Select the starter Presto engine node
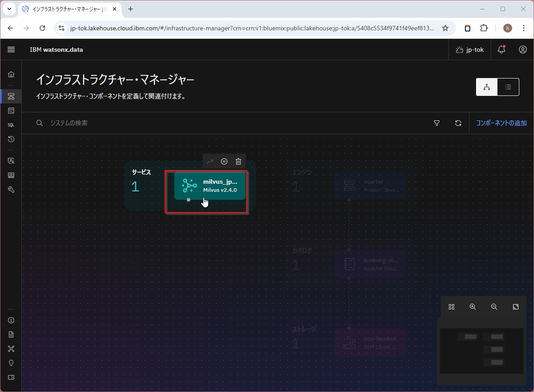Viewport: 534px width, 392px height. click(x=370, y=186)
